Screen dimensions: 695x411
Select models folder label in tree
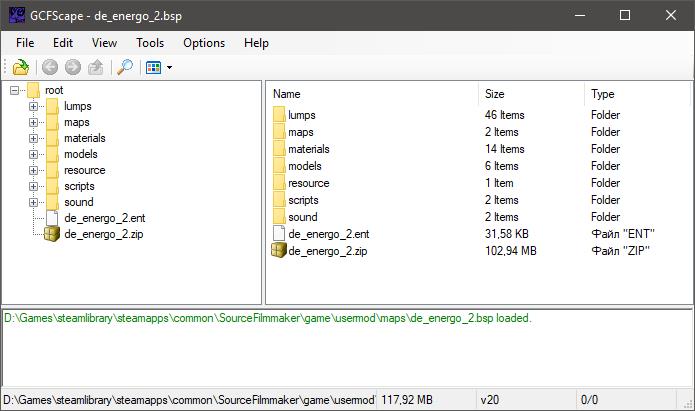pos(81,154)
